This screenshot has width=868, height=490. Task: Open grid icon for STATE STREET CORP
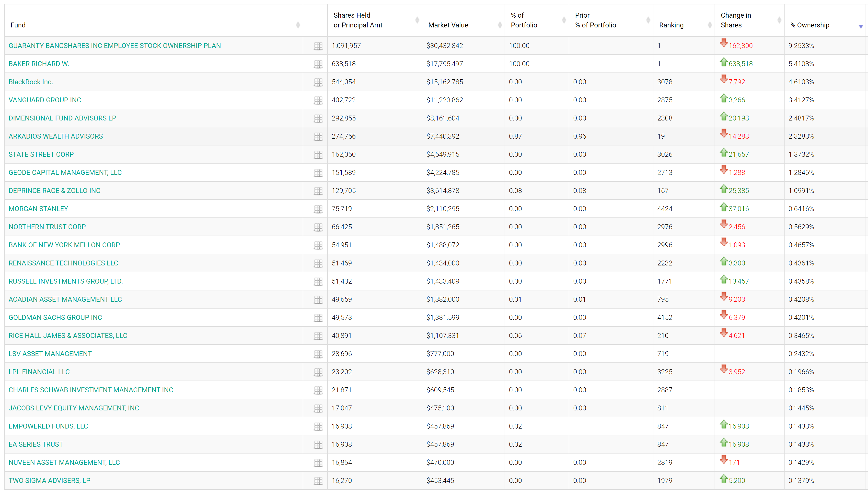point(318,155)
